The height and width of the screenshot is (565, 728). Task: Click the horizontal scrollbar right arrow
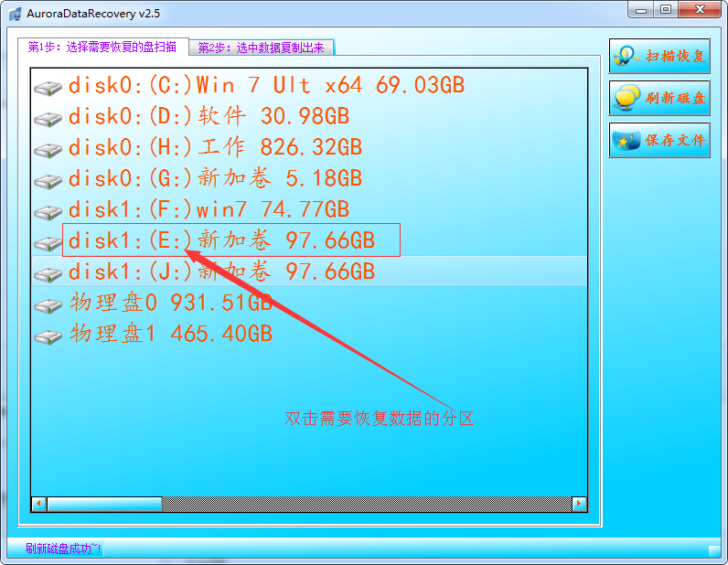point(578,504)
